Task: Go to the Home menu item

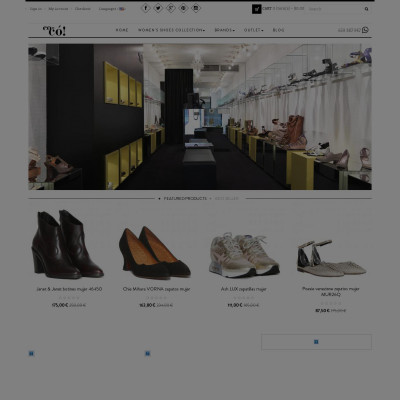Action: coord(122,30)
